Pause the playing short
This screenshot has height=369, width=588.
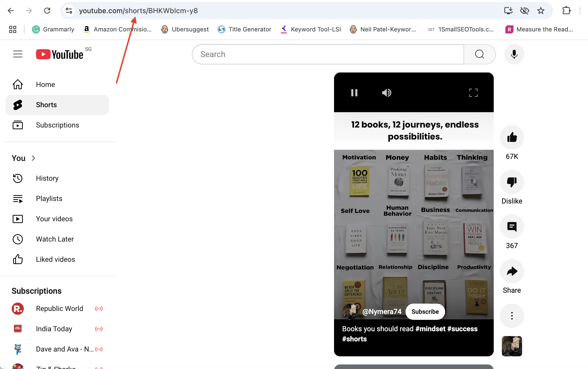tap(354, 93)
